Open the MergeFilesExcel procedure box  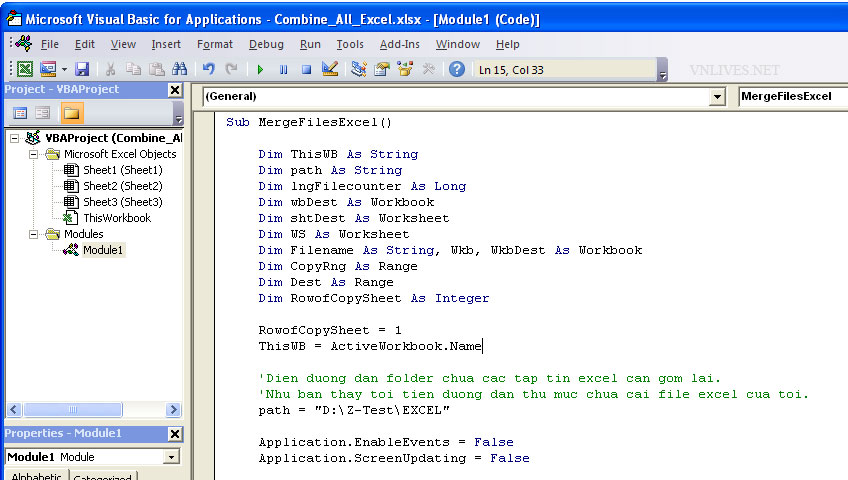[x=793, y=97]
